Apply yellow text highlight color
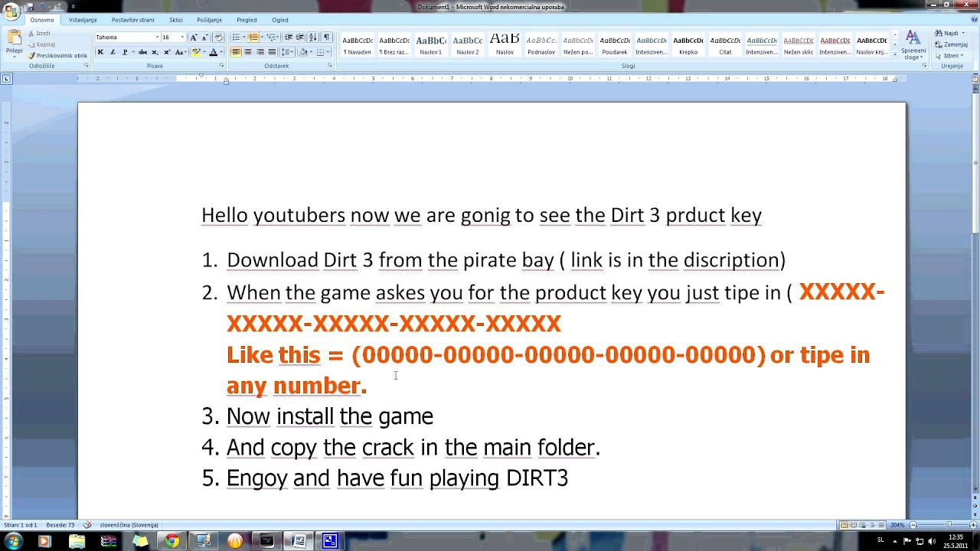980x551 pixels. pyautogui.click(x=196, y=52)
